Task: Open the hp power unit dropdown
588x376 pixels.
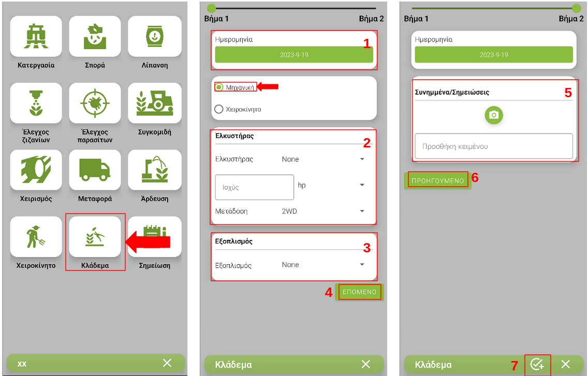Action: pyautogui.click(x=331, y=185)
